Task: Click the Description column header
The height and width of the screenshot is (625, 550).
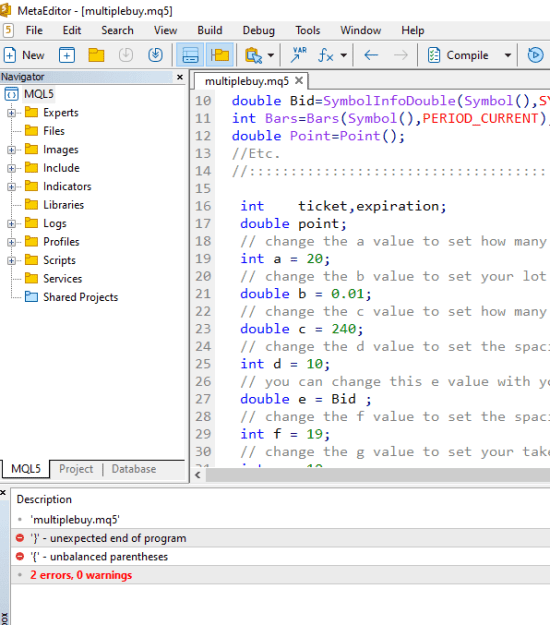Action: click(44, 499)
